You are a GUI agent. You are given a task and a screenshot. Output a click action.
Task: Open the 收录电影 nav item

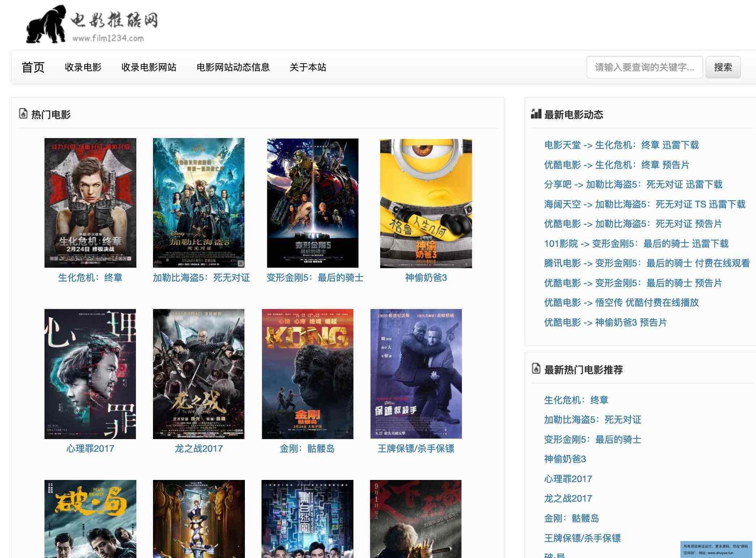pos(83,67)
